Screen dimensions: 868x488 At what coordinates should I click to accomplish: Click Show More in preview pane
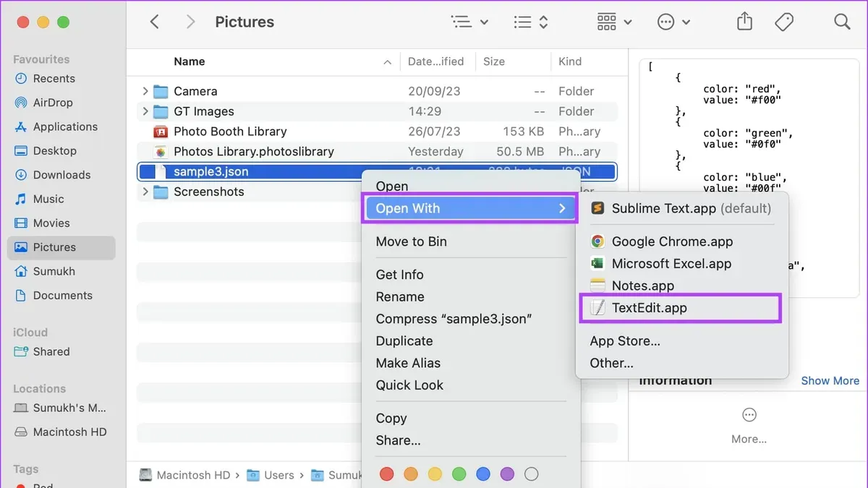pos(830,381)
